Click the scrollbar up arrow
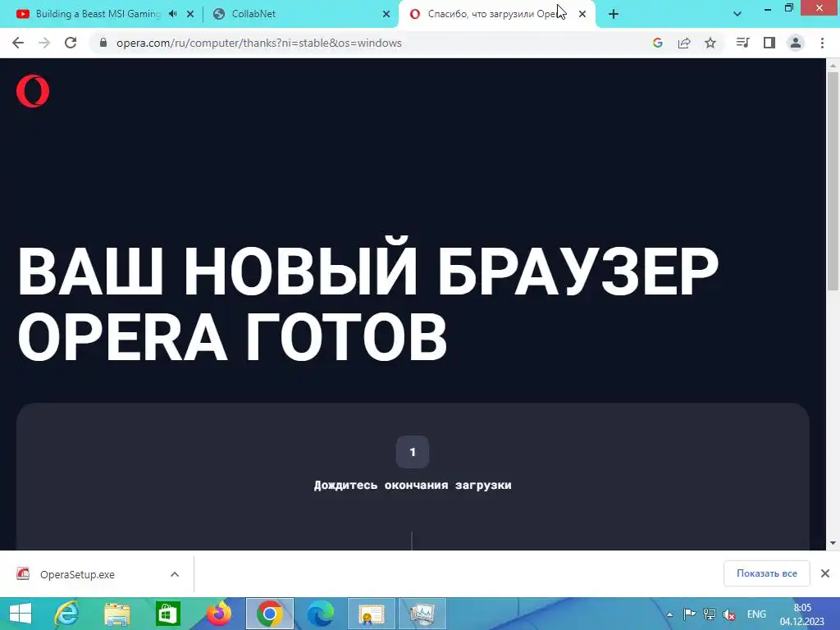 833,66
